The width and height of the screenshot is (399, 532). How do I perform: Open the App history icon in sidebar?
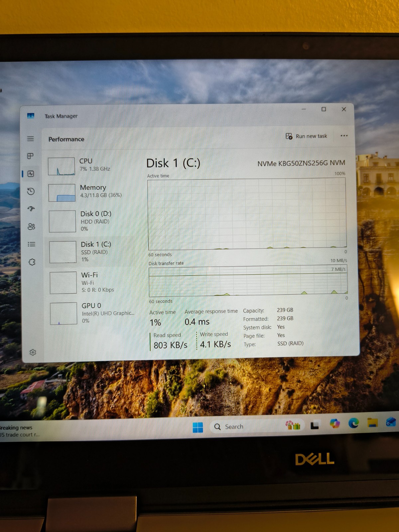coord(31,191)
